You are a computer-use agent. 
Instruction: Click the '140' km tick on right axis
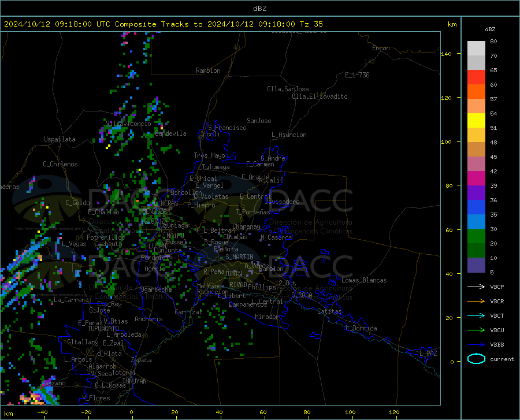446,54
